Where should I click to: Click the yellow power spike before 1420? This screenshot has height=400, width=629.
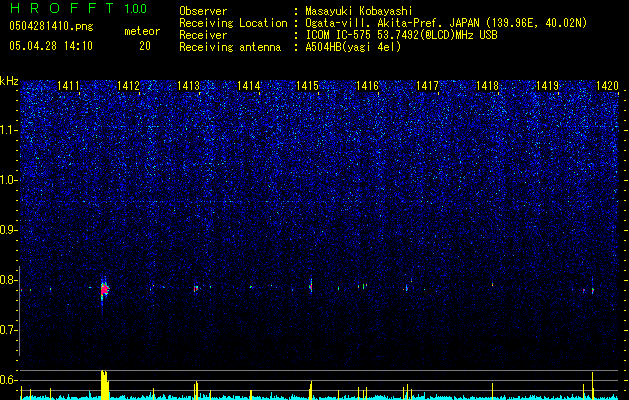(x=592, y=386)
